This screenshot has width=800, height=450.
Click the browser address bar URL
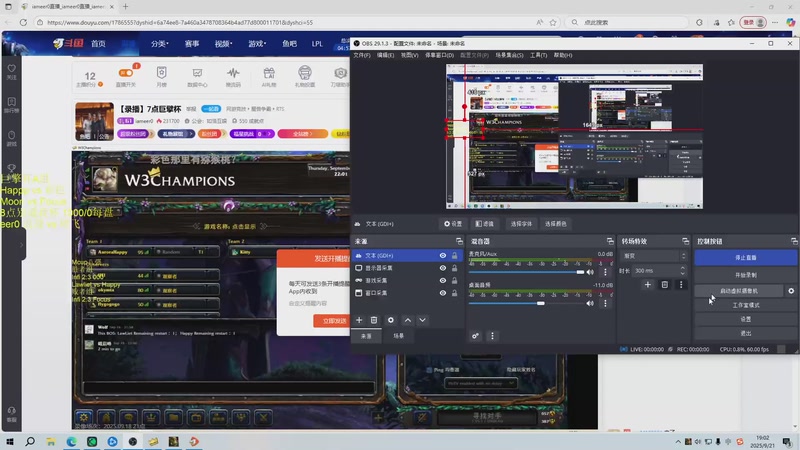[180, 22]
